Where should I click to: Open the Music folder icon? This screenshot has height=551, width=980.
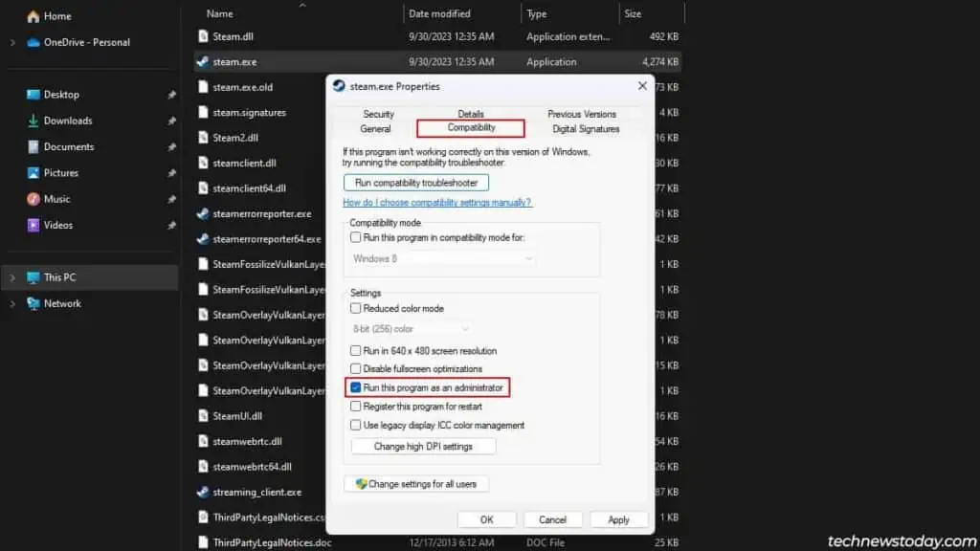[33, 199]
